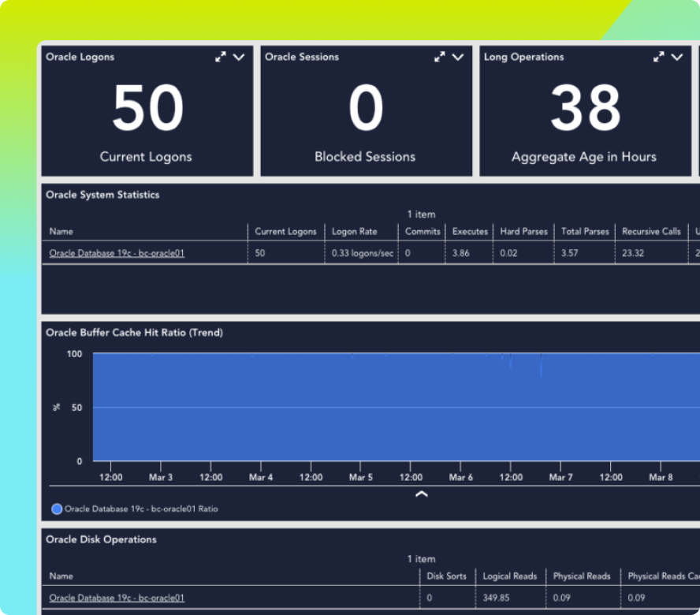Sort Disk Operations by Logical Reads column

[x=509, y=576]
